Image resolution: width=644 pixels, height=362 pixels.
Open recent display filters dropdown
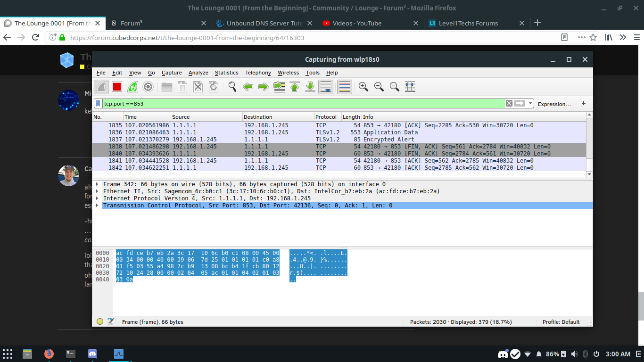coord(531,103)
